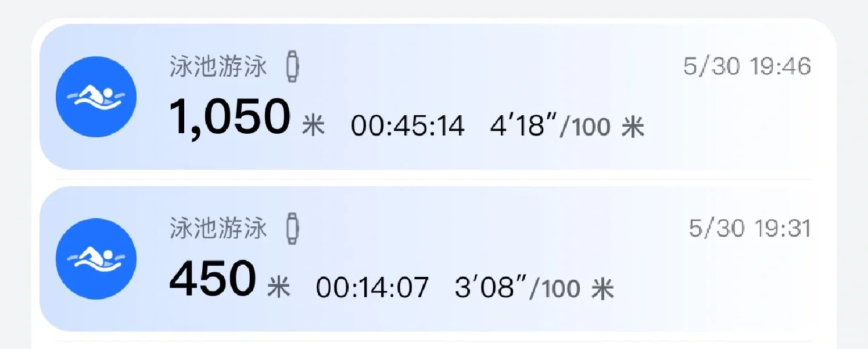The image size is (868, 349).
Task: Click the 00:45:14 duration text
Action: pyautogui.click(x=408, y=126)
